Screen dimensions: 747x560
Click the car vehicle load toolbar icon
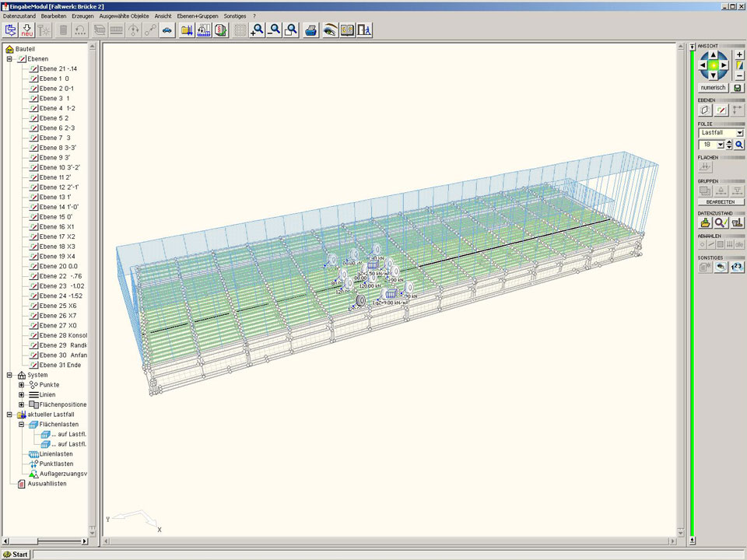167,30
